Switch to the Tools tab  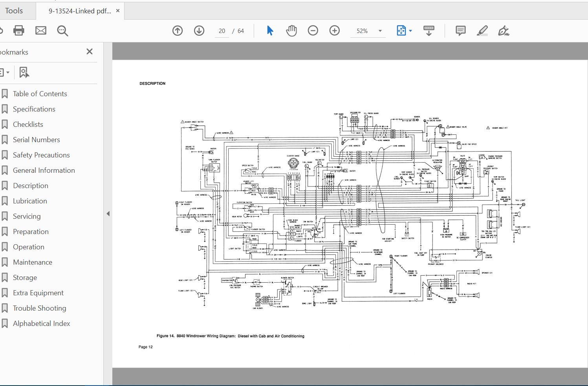pyautogui.click(x=14, y=11)
